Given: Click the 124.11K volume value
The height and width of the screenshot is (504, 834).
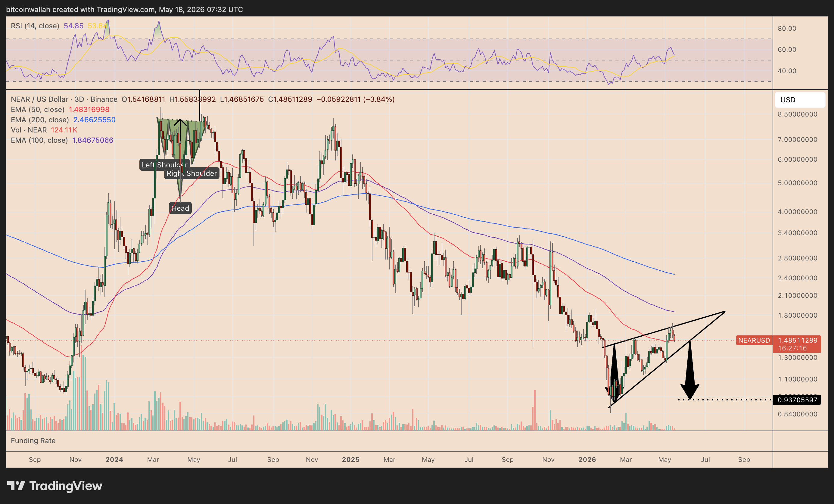Looking at the screenshot, I should click(x=64, y=130).
